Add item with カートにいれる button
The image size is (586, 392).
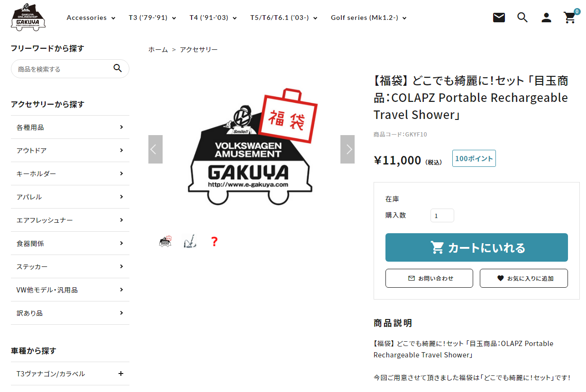(476, 247)
